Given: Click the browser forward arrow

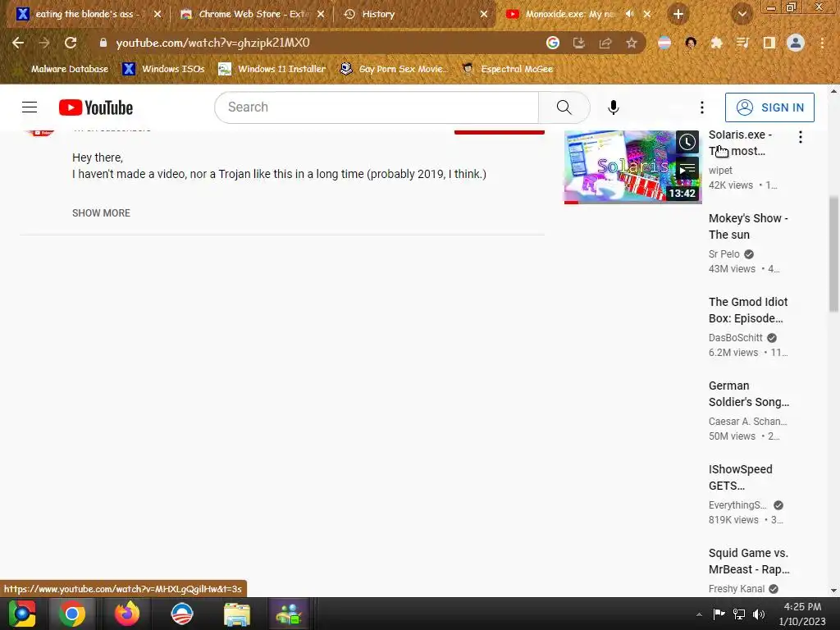Looking at the screenshot, I should [x=44, y=43].
